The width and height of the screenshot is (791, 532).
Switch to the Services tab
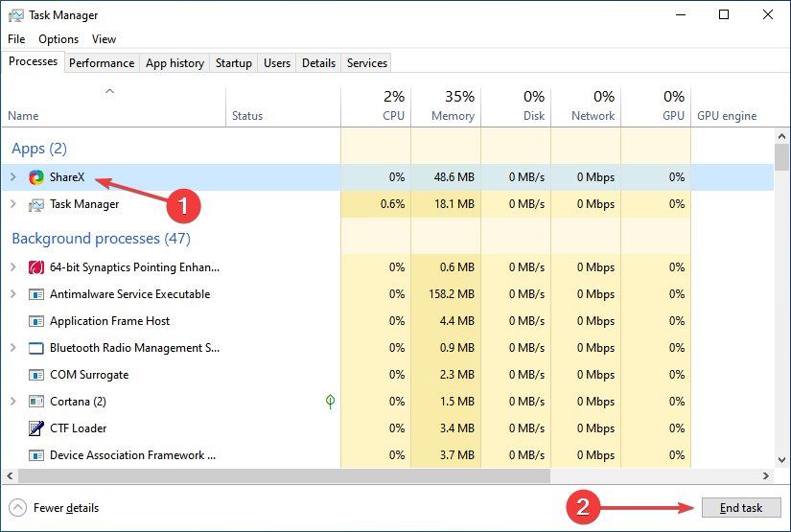[x=367, y=63]
